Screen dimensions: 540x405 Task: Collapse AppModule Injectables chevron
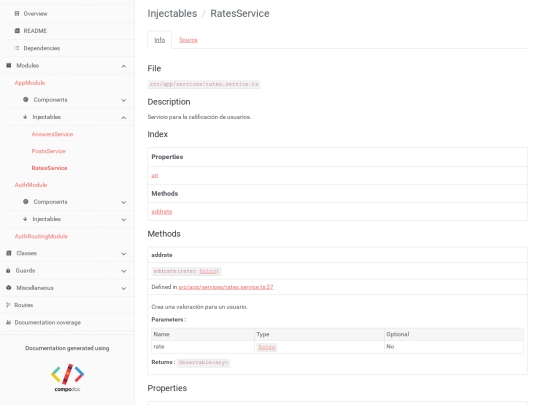click(x=124, y=117)
